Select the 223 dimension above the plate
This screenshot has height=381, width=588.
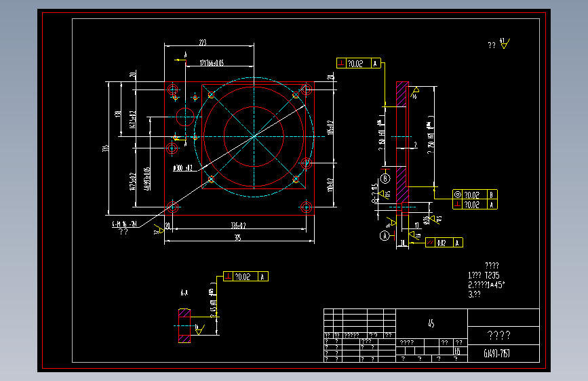[x=203, y=43]
